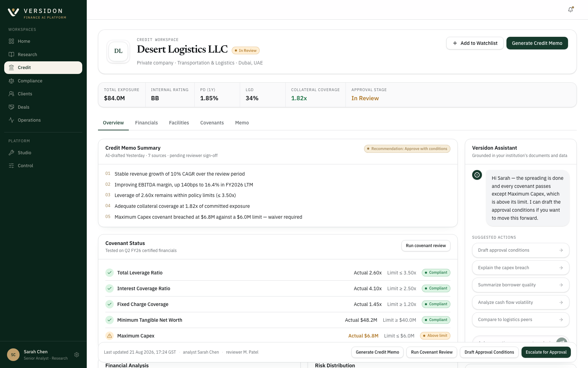The width and height of the screenshot is (588, 368).
Task: Open settings gear next to Sarah Chen
Action: pos(77,355)
